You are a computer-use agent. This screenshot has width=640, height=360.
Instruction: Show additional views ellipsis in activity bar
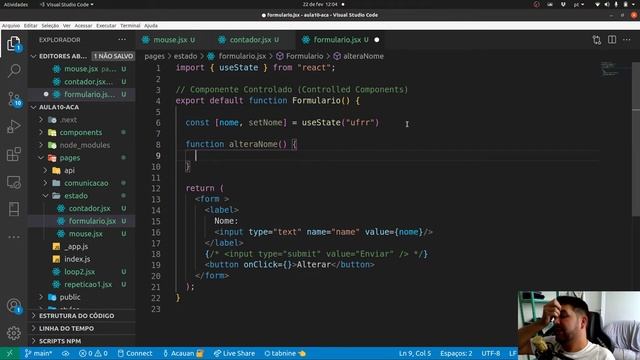[13, 237]
